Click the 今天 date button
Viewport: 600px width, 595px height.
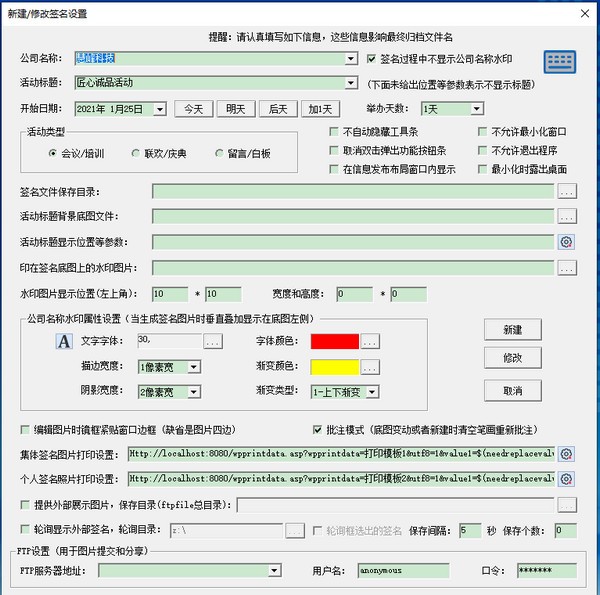pyautogui.click(x=194, y=108)
